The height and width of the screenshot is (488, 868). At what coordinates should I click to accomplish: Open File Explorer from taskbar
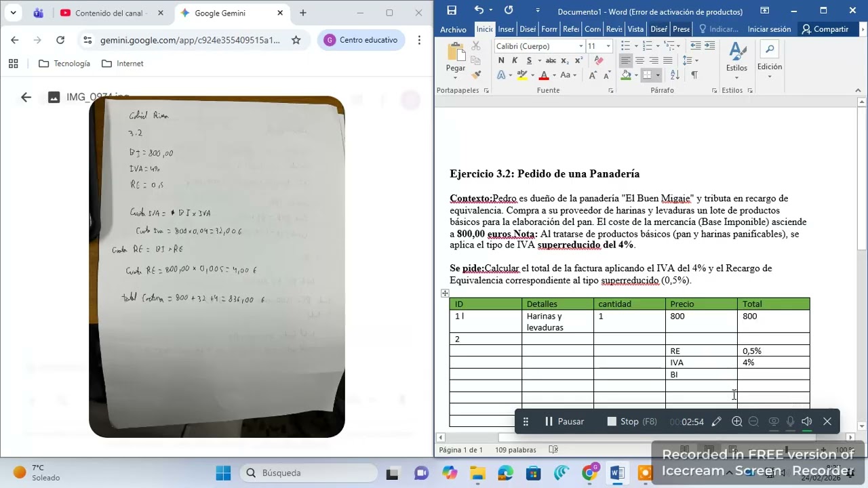point(477,473)
